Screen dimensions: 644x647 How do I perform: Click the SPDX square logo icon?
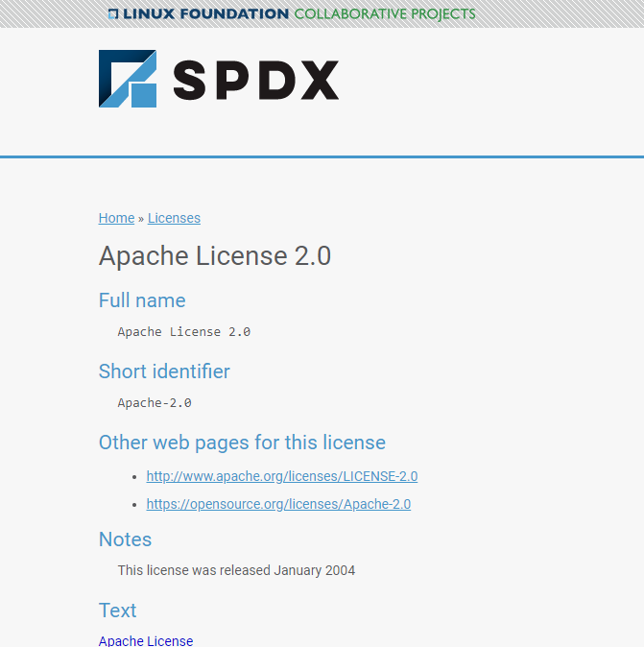click(128, 79)
